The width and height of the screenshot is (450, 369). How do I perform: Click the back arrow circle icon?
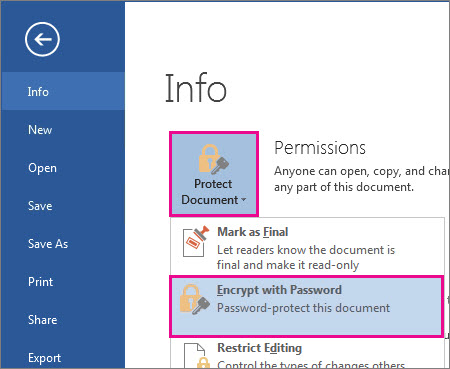(x=42, y=39)
